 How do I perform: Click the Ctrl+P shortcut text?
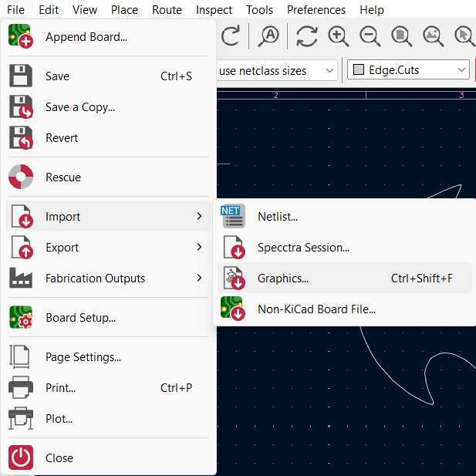(176, 387)
